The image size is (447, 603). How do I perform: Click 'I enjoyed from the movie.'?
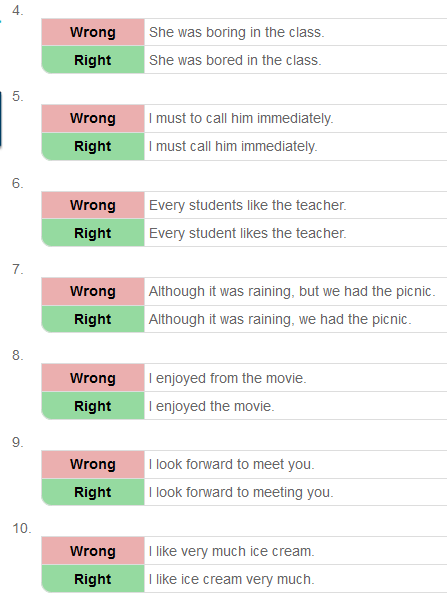click(228, 378)
